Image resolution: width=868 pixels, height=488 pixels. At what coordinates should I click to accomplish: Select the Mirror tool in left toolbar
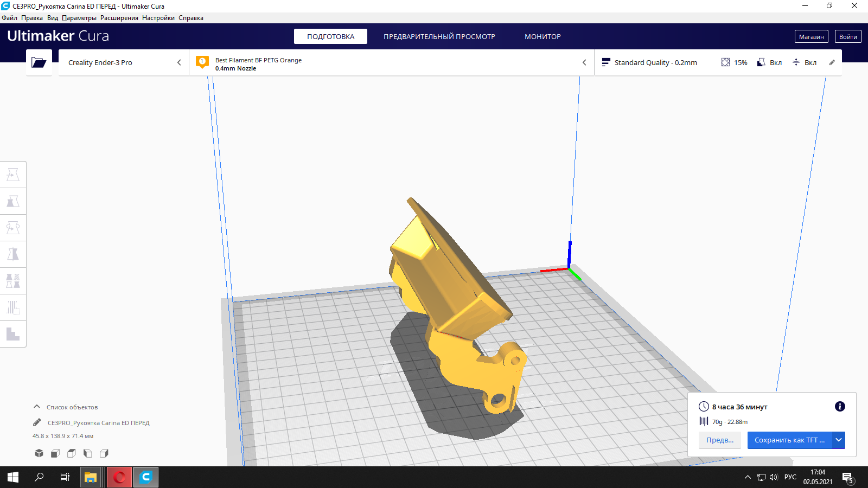point(13,254)
